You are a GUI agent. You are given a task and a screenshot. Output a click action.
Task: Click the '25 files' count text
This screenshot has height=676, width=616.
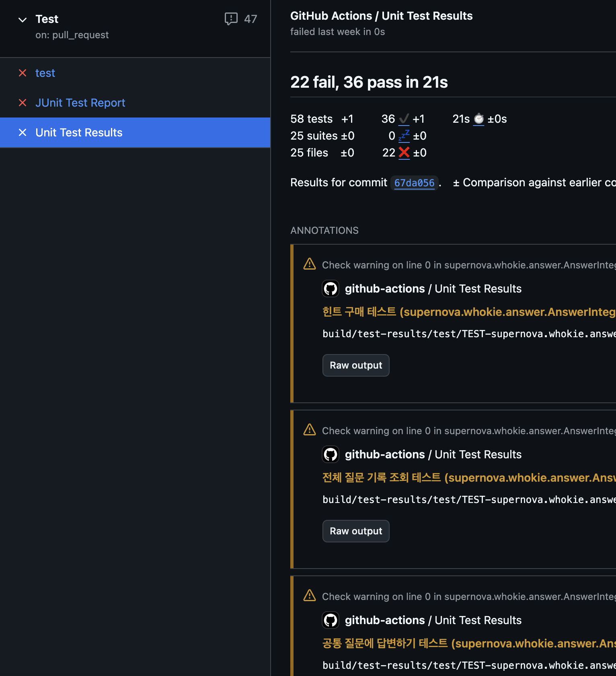[x=309, y=153]
